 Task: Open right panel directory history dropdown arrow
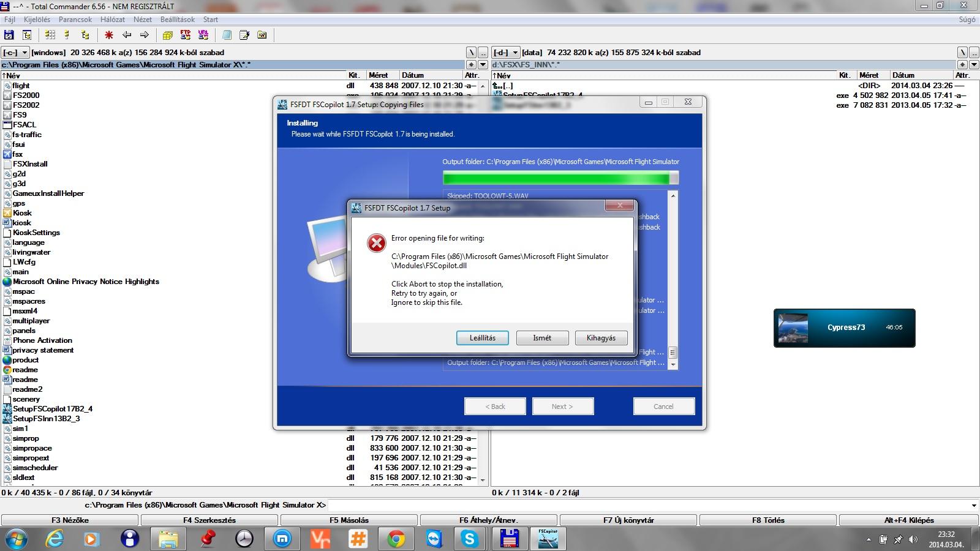pos(974,64)
